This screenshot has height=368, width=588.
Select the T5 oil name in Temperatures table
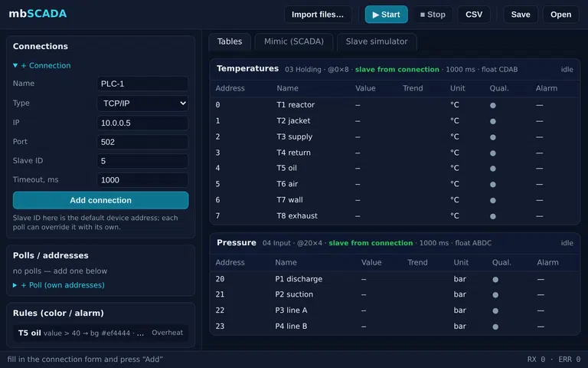click(x=286, y=168)
